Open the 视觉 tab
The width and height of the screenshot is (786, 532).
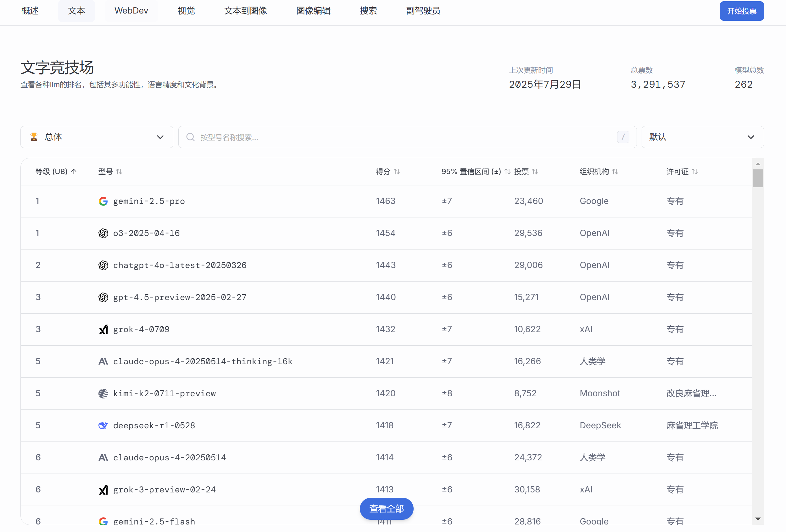pyautogui.click(x=186, y=11)
